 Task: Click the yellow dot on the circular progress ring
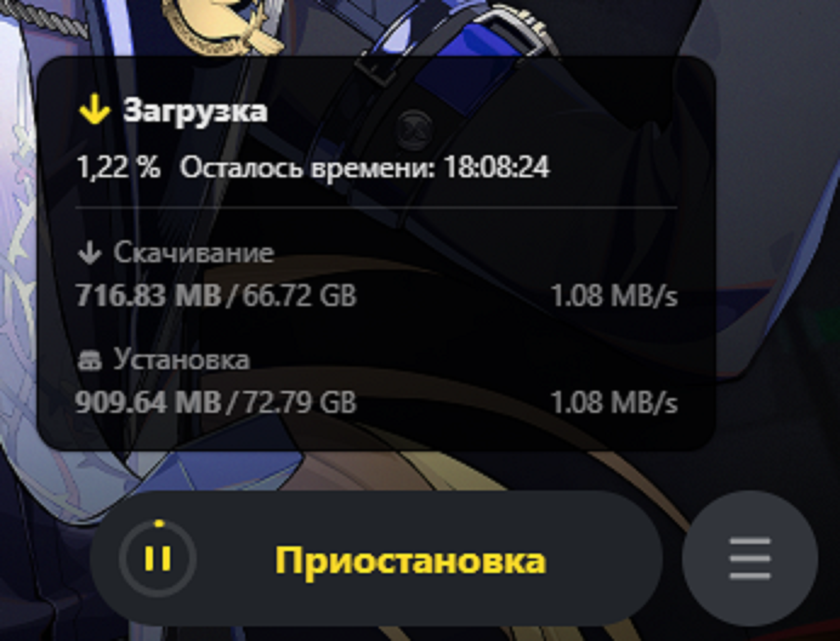pos(159,523)
